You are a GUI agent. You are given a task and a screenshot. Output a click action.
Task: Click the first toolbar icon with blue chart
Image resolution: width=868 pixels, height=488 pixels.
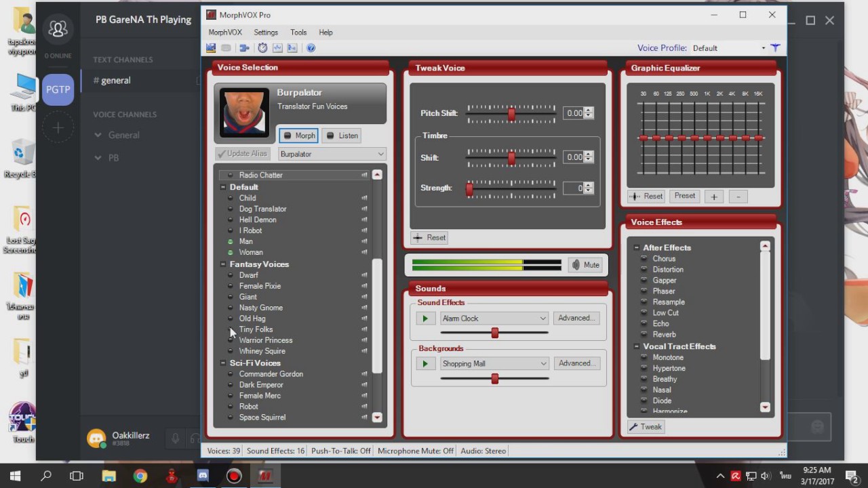211,48
